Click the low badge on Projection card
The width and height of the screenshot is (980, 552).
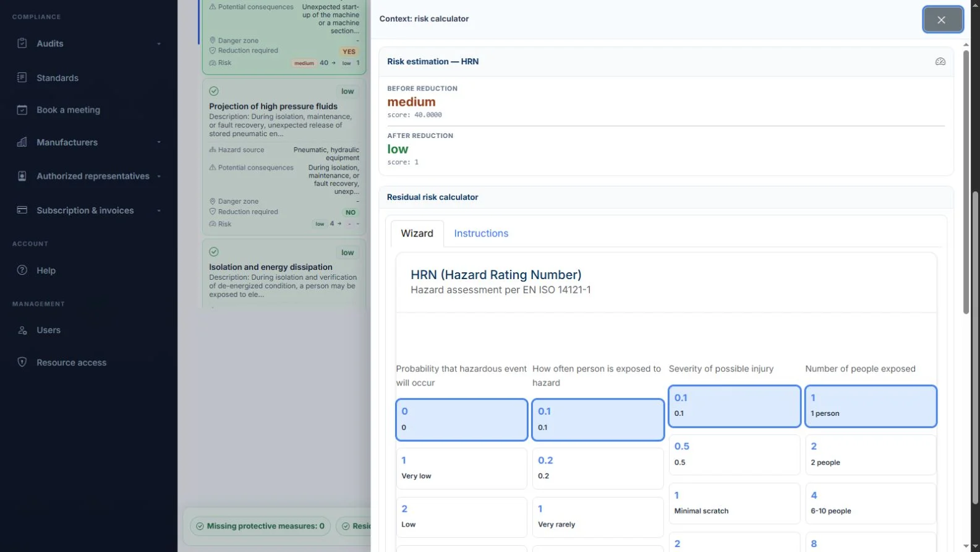click(x=347, y=92)
